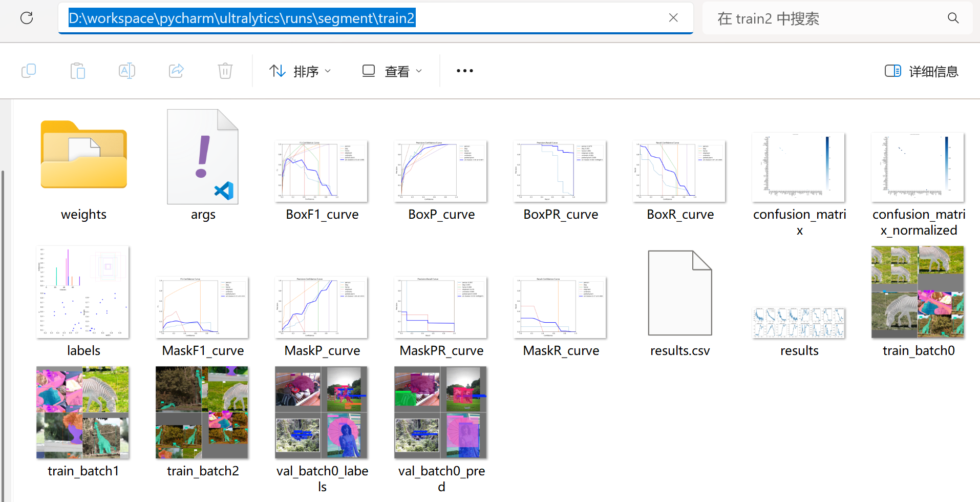This screenshot has width=980, height=502.
Task: Click the BoxF1_curve name label
Action: tap(322, 215)
